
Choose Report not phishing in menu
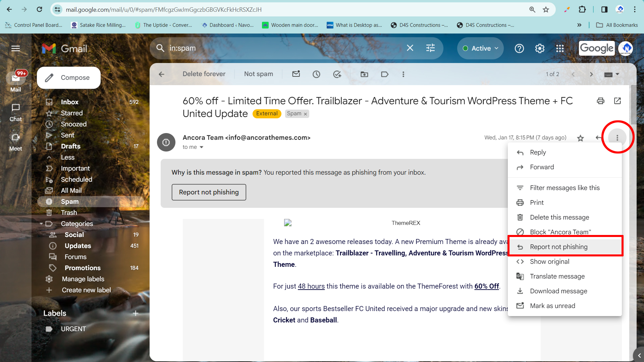point(558,247)
